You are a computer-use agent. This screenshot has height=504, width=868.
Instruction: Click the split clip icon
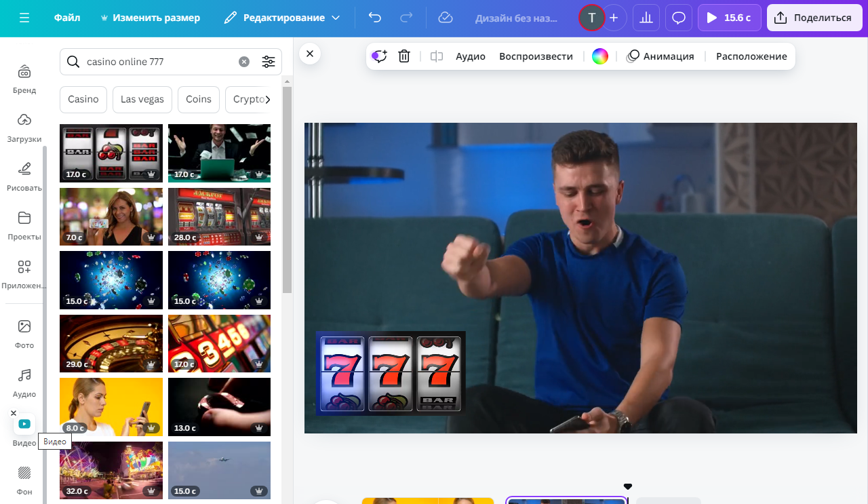click(x=437, y=56)
